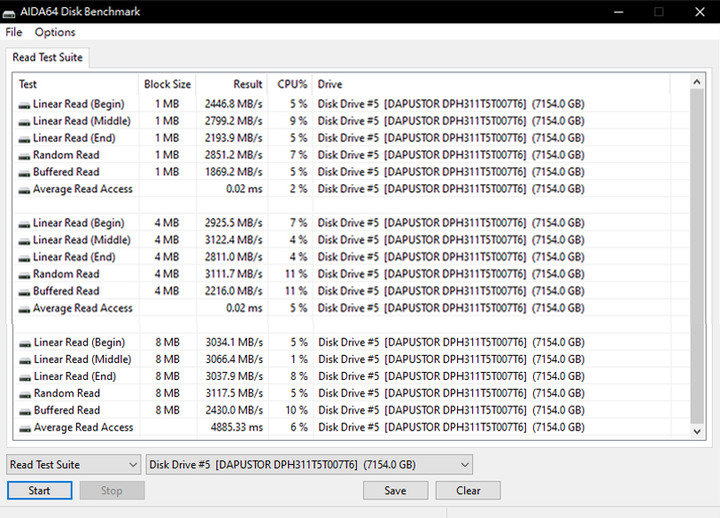The width and height of the screenshot is (720, 518).
Task: Click the disk icon for 1 MB Random Read
Action: pos(24,157)
